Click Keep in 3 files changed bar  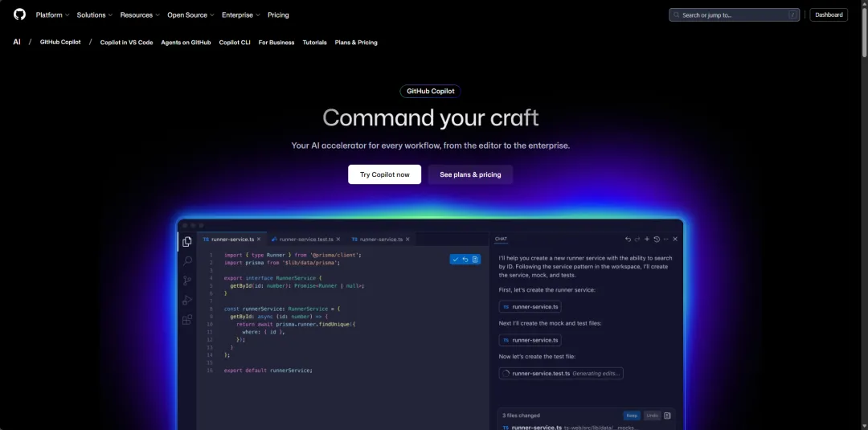[x=632, y=416]
